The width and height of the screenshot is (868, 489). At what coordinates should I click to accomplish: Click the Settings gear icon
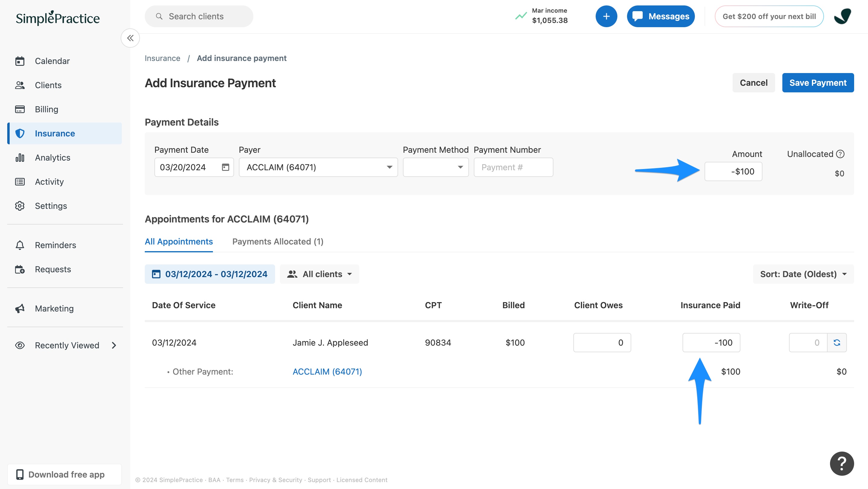tap(20, 206)
